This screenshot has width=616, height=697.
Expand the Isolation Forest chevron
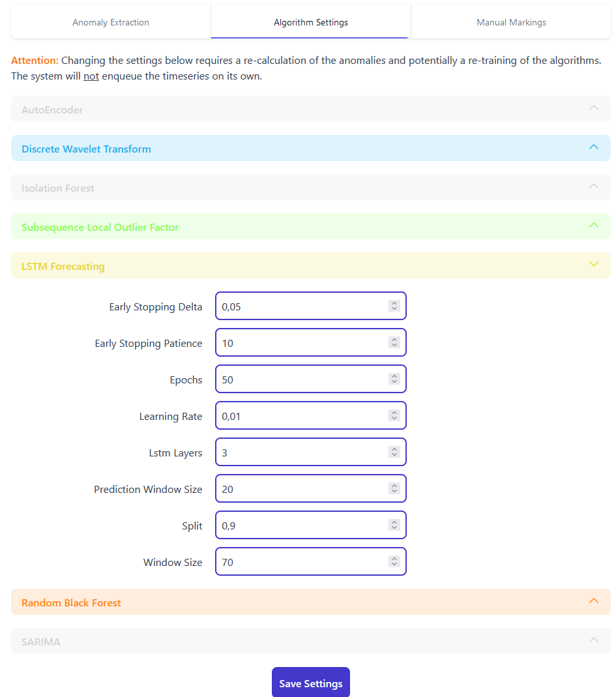point(593,186)
